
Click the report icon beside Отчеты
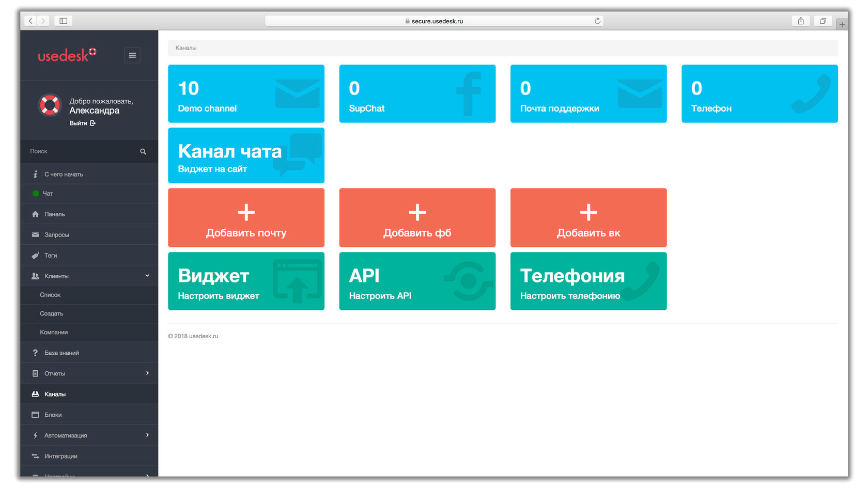[x=35, y=373]
